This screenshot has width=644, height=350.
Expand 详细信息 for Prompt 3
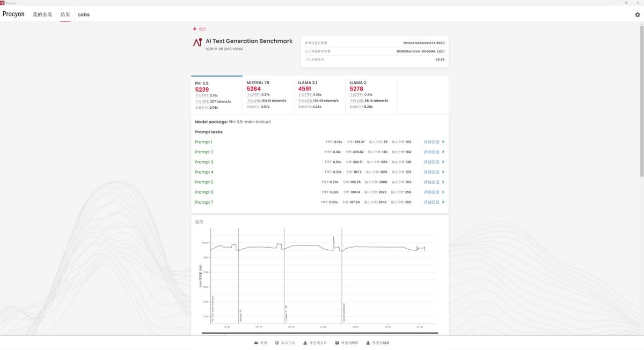pos(434,162)
